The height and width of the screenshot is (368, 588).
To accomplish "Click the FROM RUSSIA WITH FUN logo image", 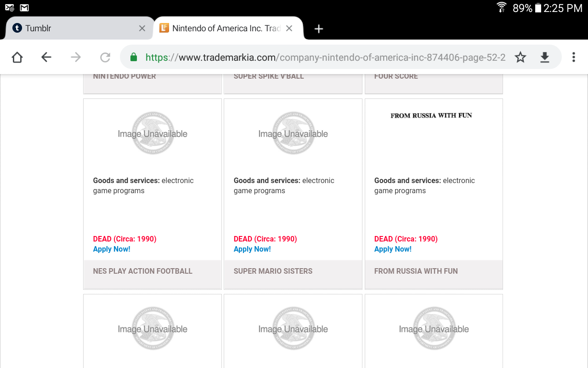I will [x=431, y=115].
